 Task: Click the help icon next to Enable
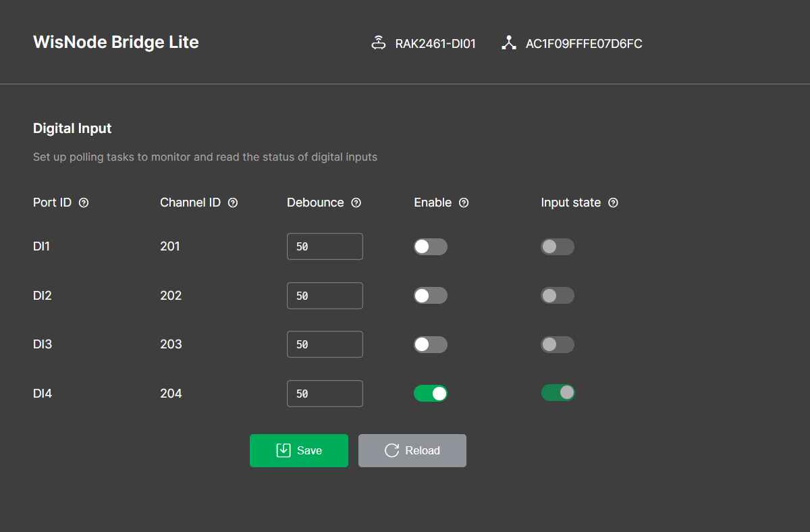click(464, 203)
